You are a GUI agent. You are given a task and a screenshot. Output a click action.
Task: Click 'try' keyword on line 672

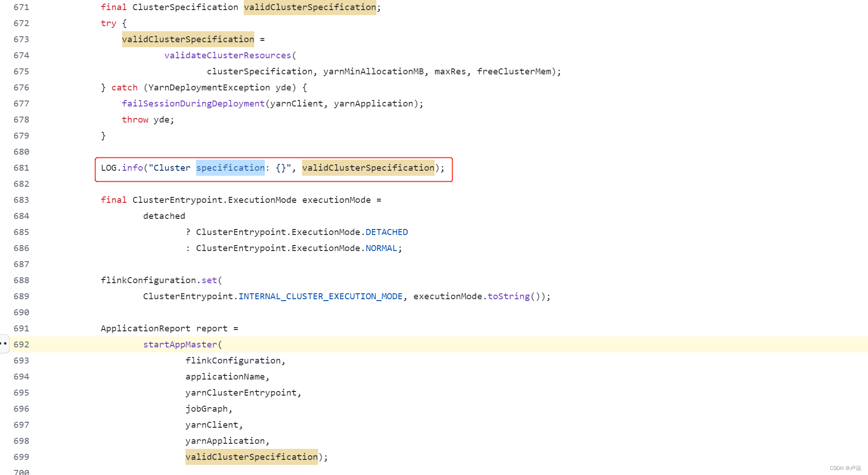point(108,23)
